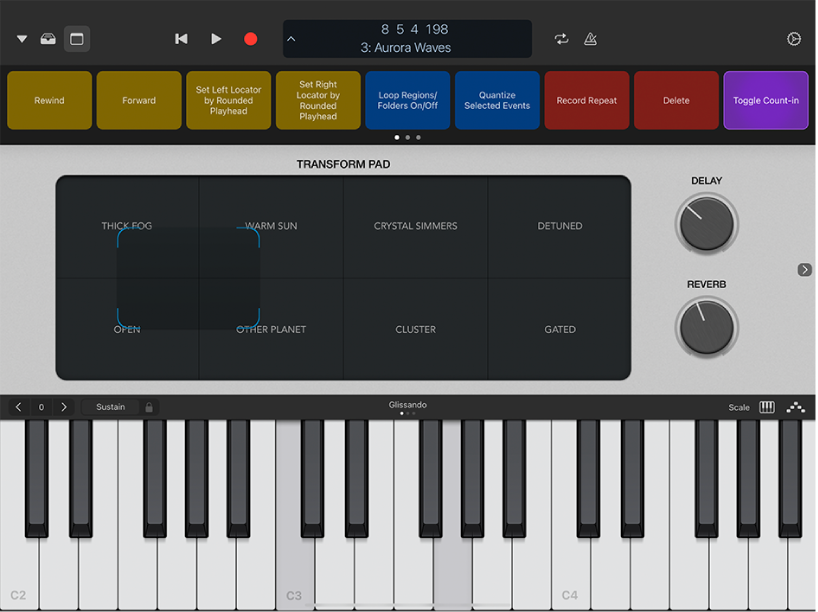Viewport: 818px width, 612px height.
Task: Open the Glissando mode selector
Action: point(407,405)
